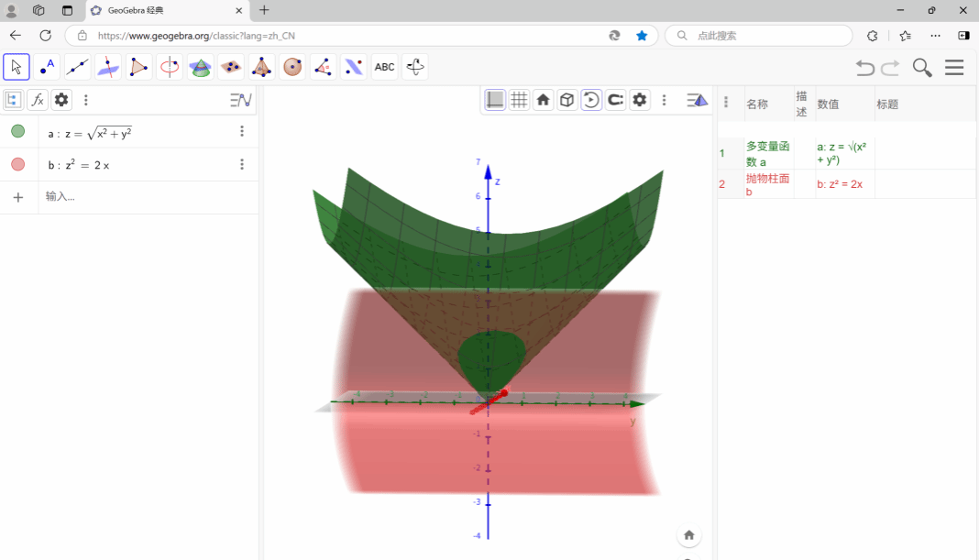Screen dimensions: 979x560
Task: Open more options for equation a
Action: (242, 132)
